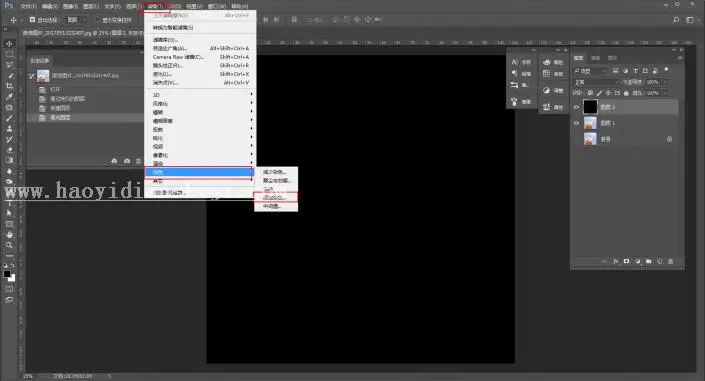Screen dimensions: 705x381
Task: Click the delete layer trash icon
Action: tap(670, 261)
